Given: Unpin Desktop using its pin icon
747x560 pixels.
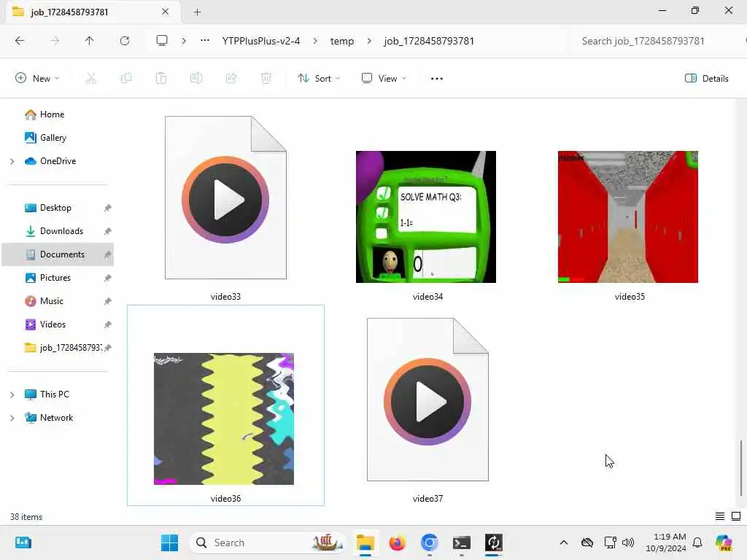Looking at the screenshot, I should tap(108, 208).
